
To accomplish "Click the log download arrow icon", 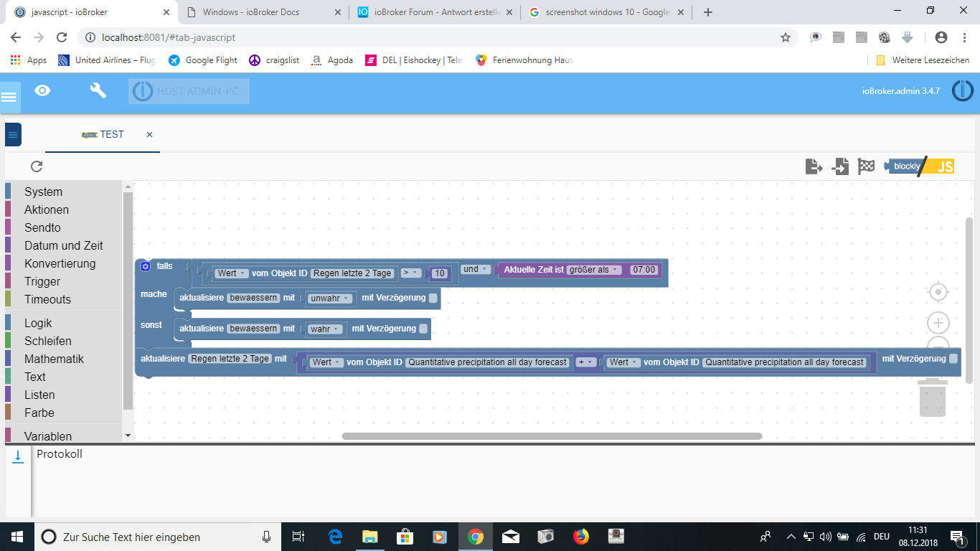I will [18, 457].
